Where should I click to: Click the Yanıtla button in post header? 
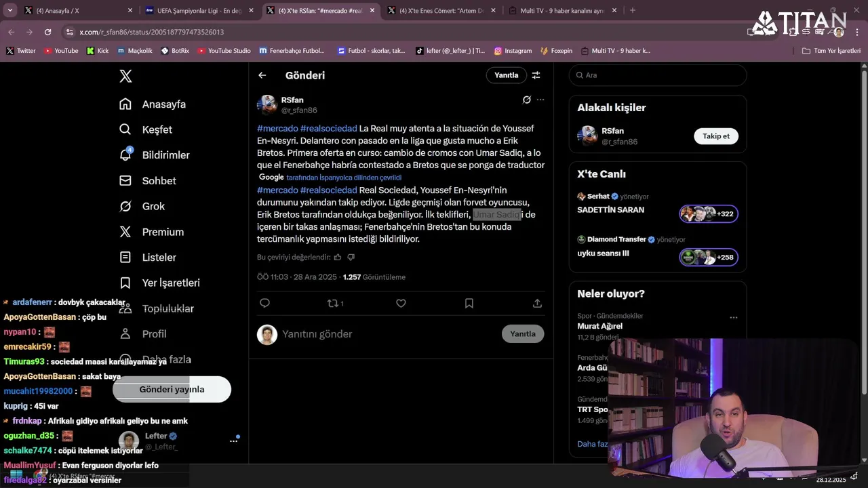(x=506, y=75)
